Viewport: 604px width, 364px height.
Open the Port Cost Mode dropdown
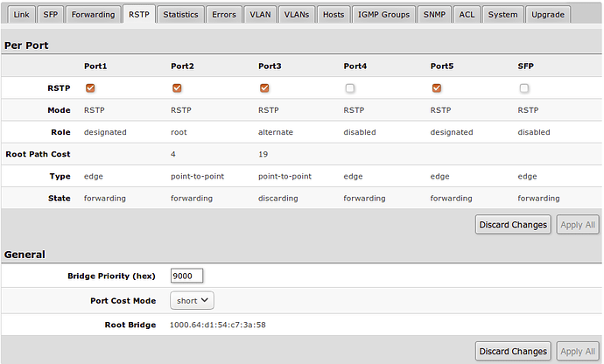pos(192,300)
